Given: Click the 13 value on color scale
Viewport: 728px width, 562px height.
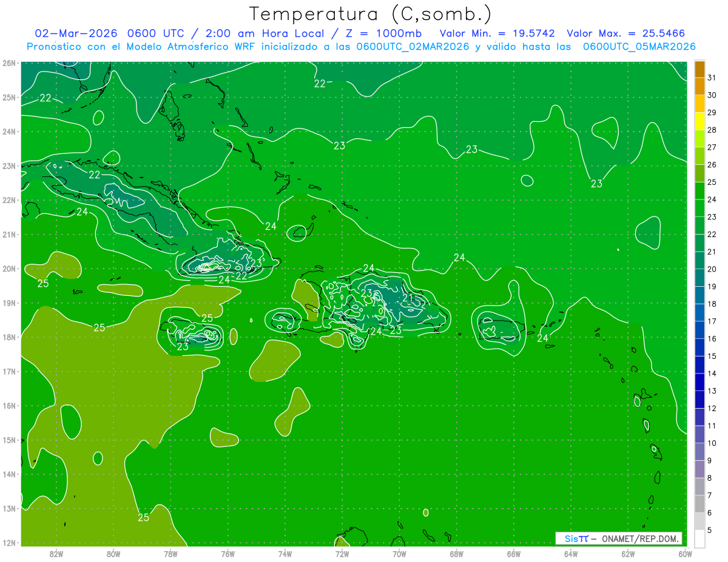Looking at the screenshot, I should pos(712,391).
